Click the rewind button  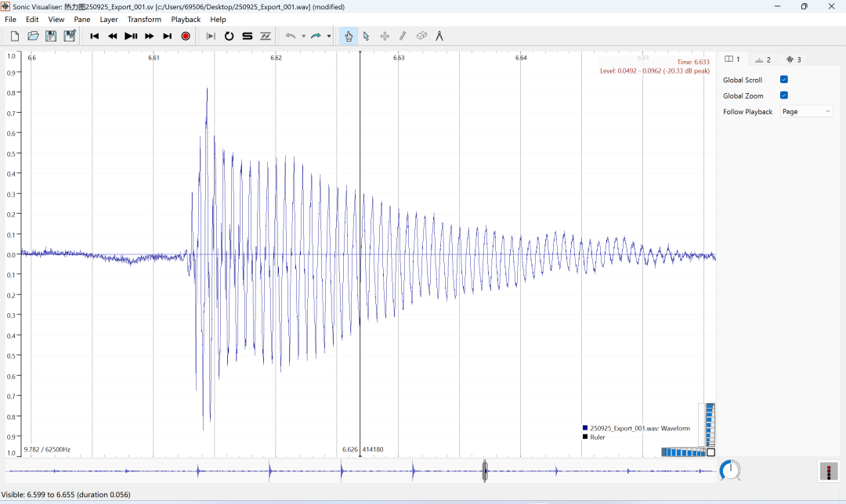click(112, 36)
